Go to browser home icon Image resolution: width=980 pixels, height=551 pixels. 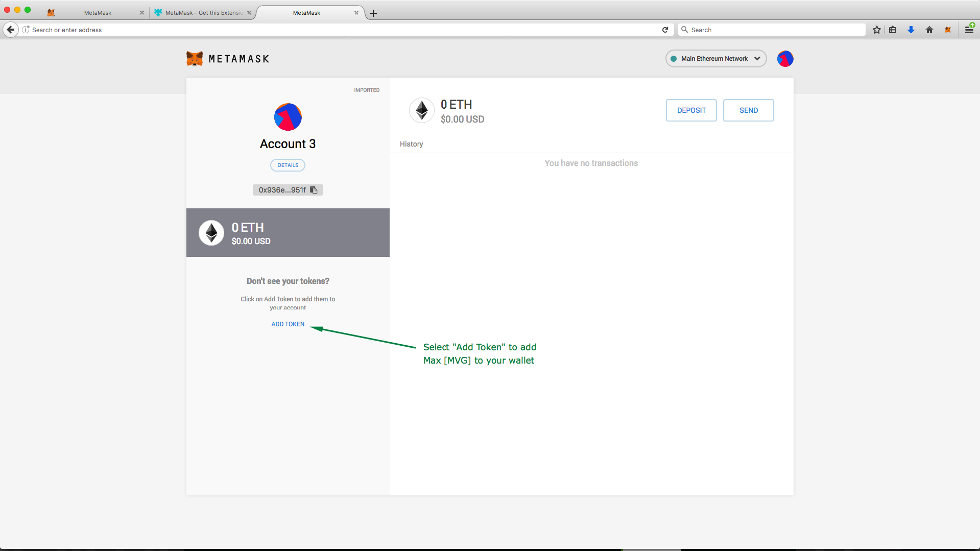point(929,30)
